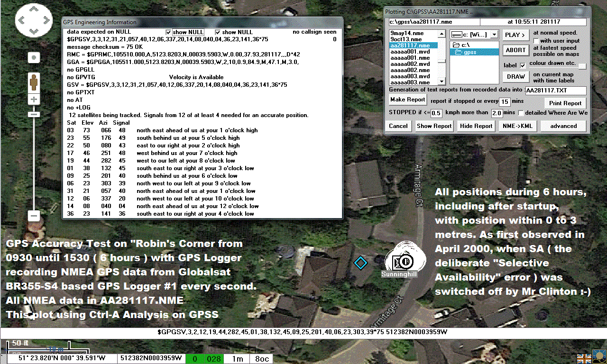Click the my-location target button

(x=34, y=58)
